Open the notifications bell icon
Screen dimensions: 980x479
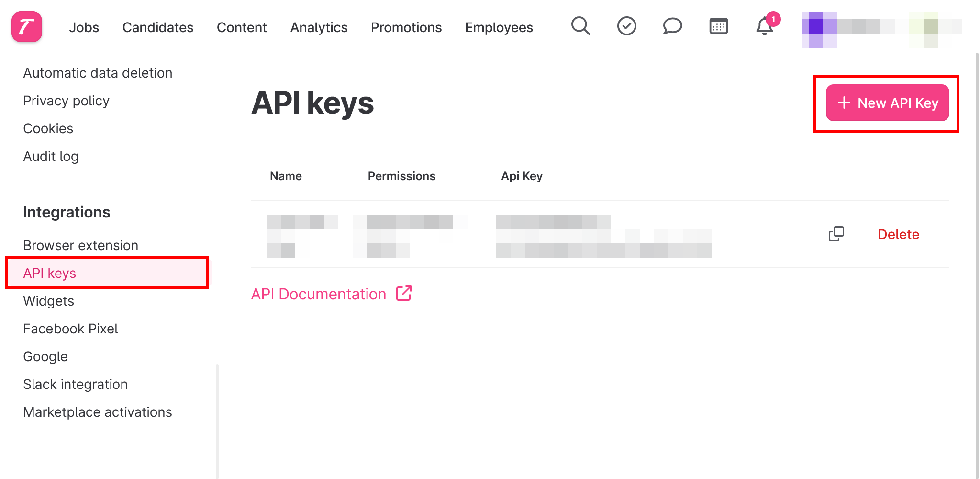tap(765, 26)
